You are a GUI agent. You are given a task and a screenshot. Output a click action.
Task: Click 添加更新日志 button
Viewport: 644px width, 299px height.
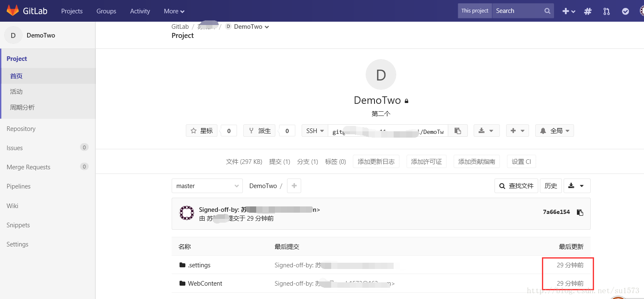[x=376, y=161]
